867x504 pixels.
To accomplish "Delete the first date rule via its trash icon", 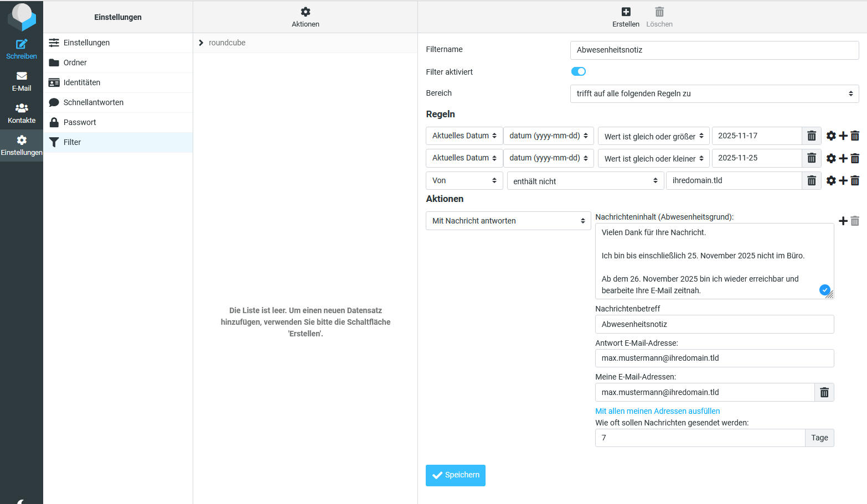I will [x=812, y=136].
